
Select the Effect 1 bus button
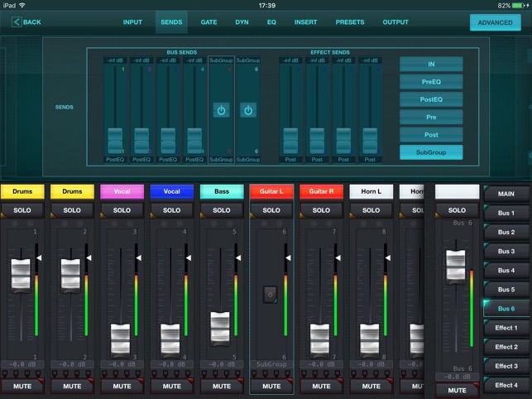click(x=506, y=328)
